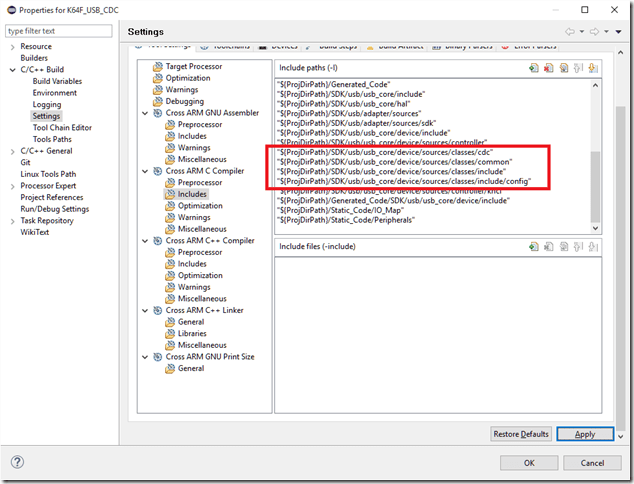Viewport: 634px width, 484px height.
Task: Collapse the Cross ARM C++ Linker node
Action: tap(145, 311)
